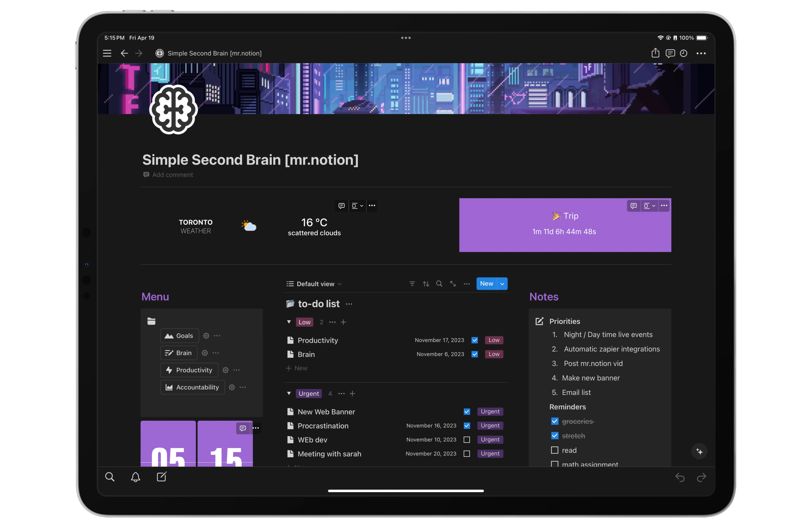The width and height of the screenshot is (812, 528).
Task: Open the sidebar hamburger menu
Action: tap(107, 53)
